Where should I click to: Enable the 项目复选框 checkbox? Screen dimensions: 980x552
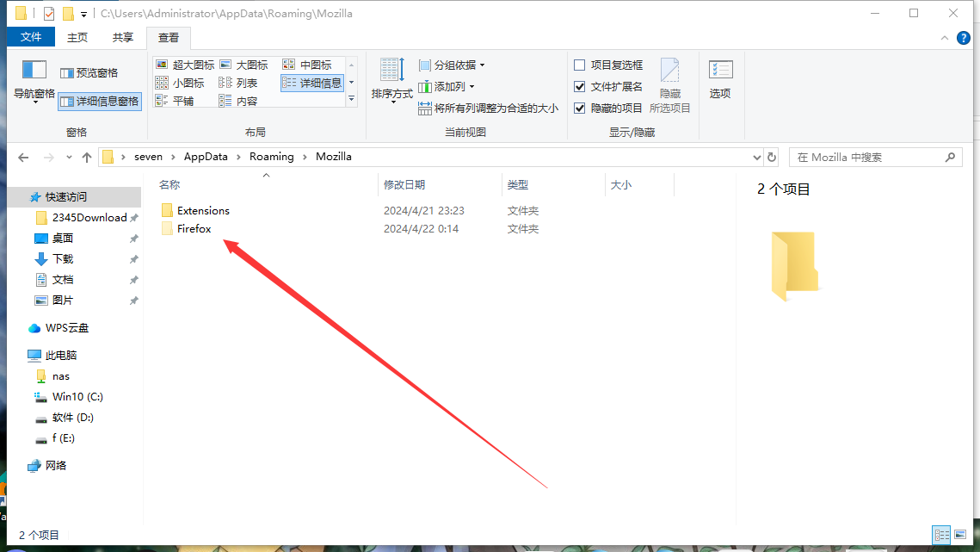pos(579,65)
